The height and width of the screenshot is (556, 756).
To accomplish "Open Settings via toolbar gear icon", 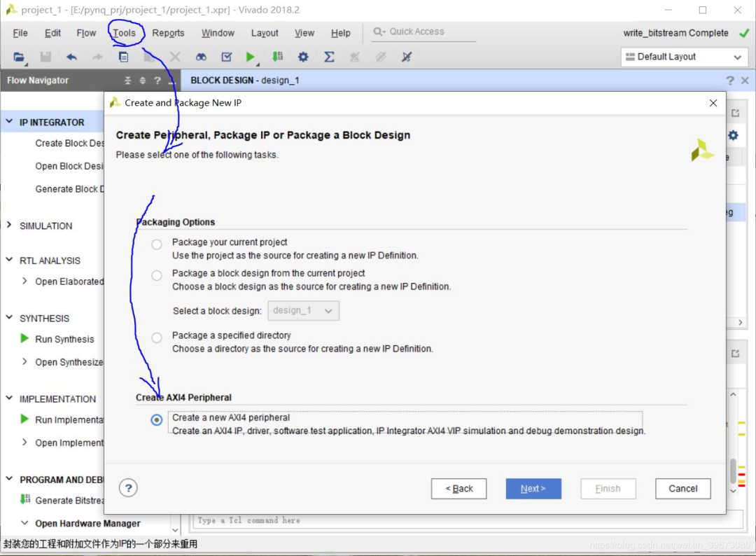I will [x=303, y=57].
